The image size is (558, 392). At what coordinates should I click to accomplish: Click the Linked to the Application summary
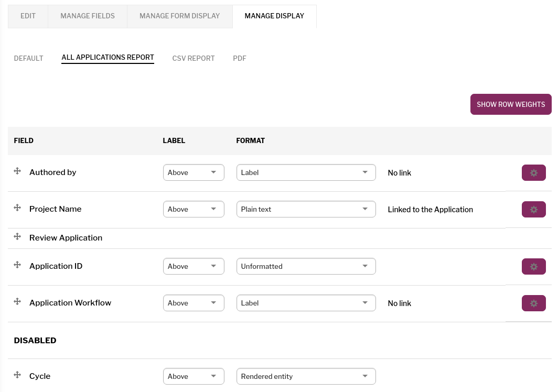[430, 210]
